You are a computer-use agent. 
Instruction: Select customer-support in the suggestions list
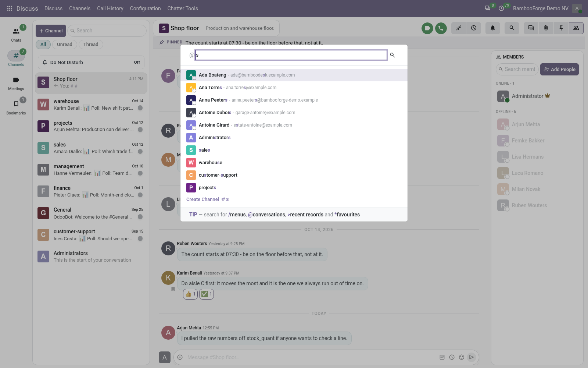tap(294, 175)
